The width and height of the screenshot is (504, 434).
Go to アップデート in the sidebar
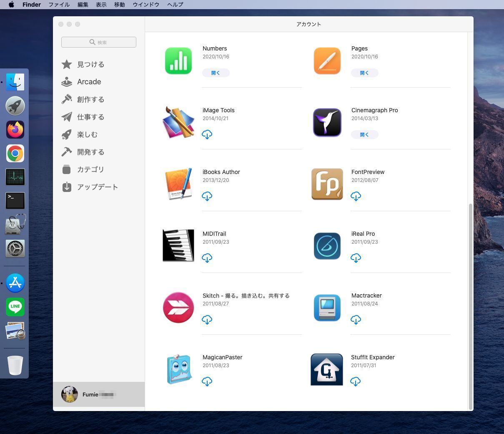pos(97,187)
